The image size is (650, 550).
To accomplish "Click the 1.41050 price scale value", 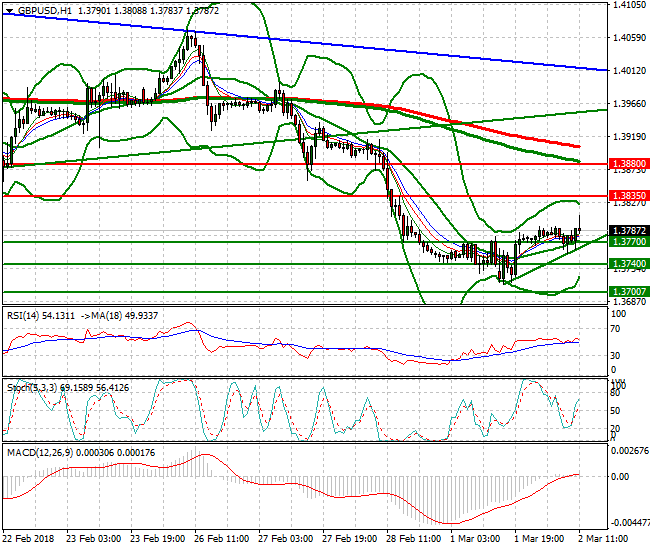I will coord(629,5).
